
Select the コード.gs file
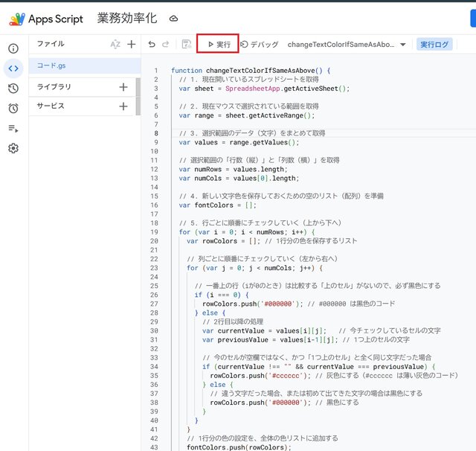85,65
